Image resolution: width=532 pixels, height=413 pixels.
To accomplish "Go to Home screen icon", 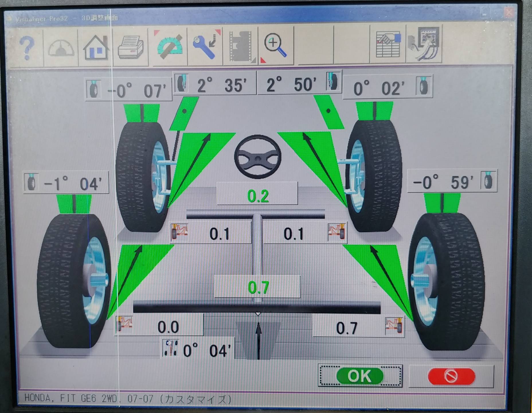I will [x=96, y=47].
